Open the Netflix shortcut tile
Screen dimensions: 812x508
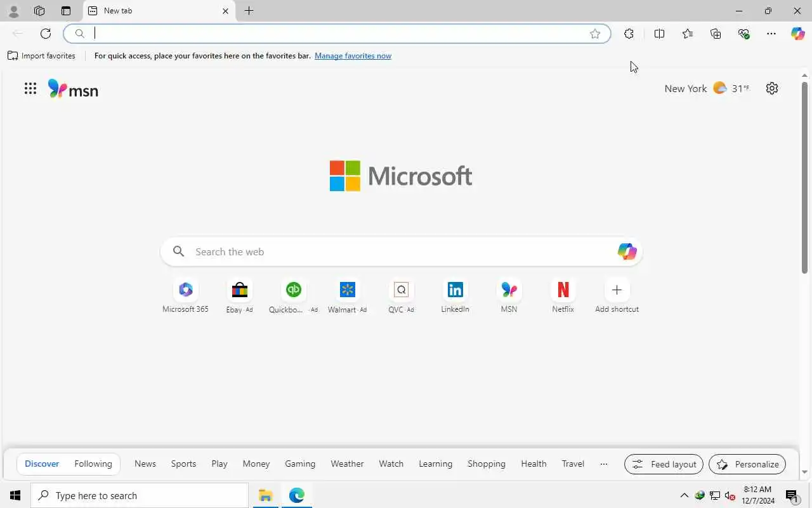[563, 297]
